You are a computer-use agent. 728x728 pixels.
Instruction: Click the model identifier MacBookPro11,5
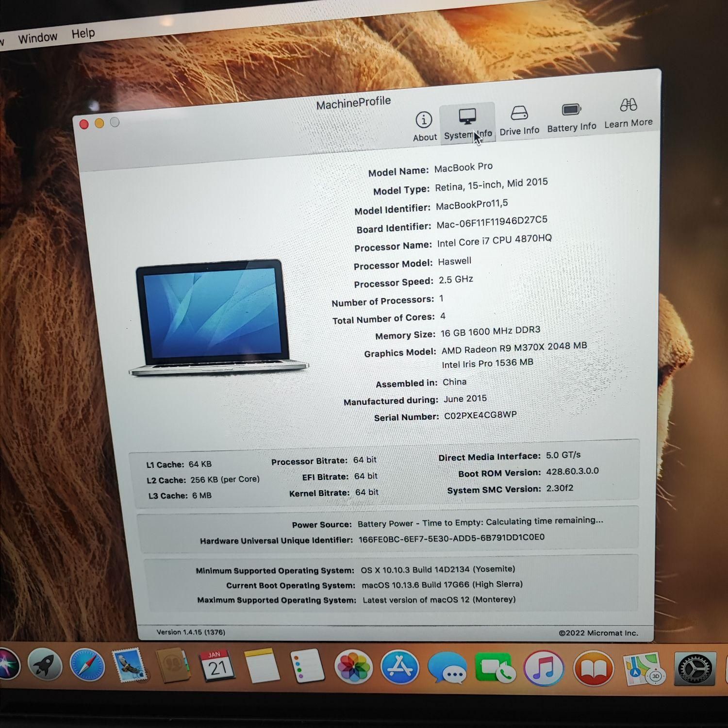[472, 205]
